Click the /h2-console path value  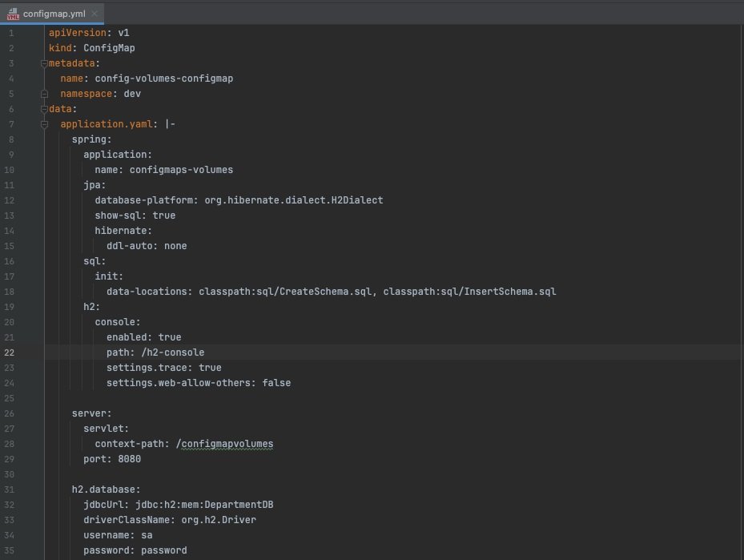[173, 353]
